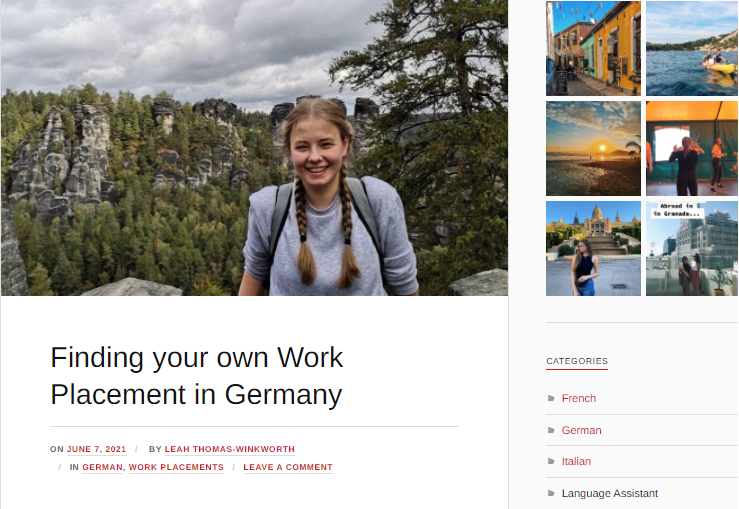Open the post title Finding your own Work Placement
Image resolution: width=739 pixels, height=509 pixels.
197,376
